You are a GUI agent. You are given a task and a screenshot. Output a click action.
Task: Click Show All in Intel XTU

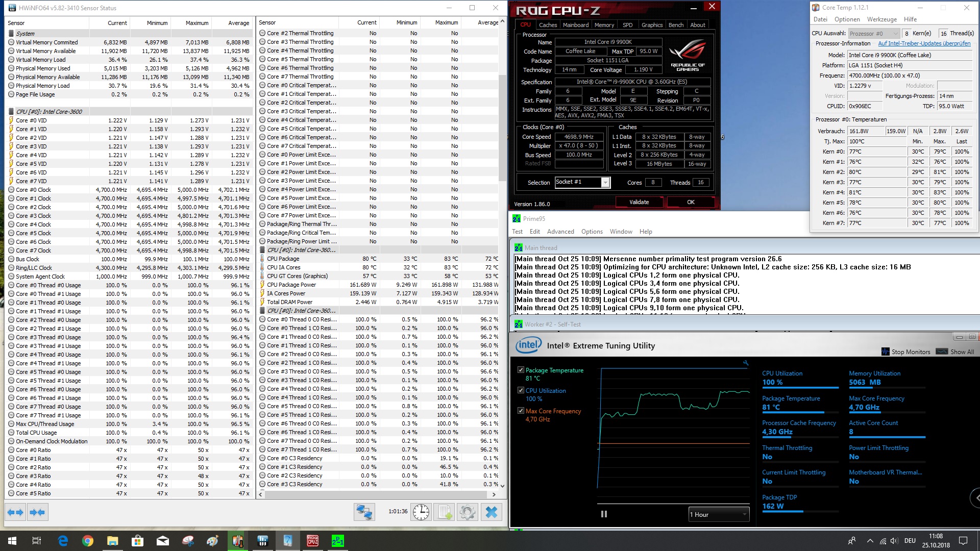[956, 352]
